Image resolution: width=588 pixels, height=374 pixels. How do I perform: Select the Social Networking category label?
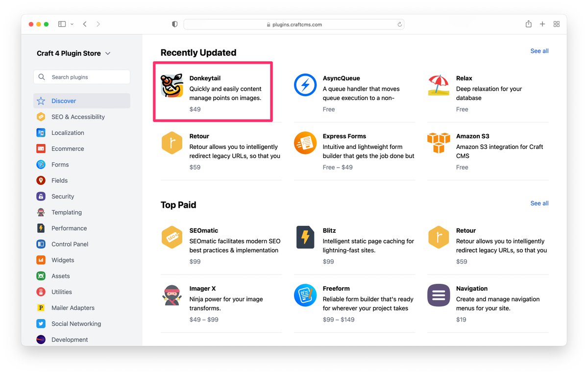pos(76,324)
